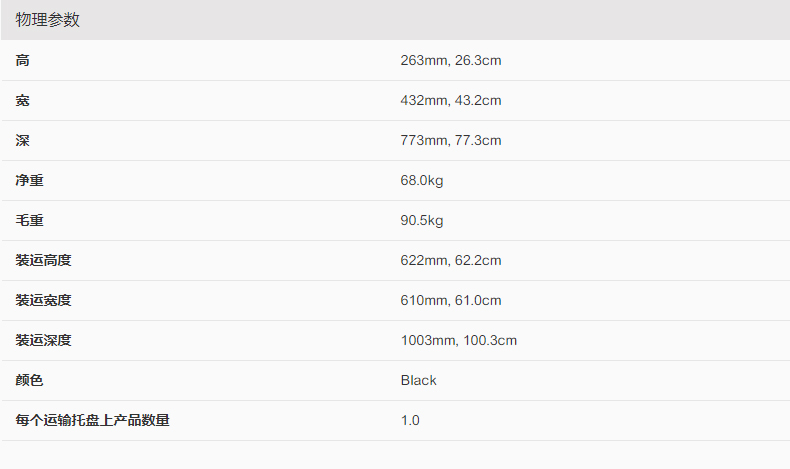
Task: Select the 每个运输托盘上产品数量 row label
Action: pyautogui.click(x=93, y=421)
